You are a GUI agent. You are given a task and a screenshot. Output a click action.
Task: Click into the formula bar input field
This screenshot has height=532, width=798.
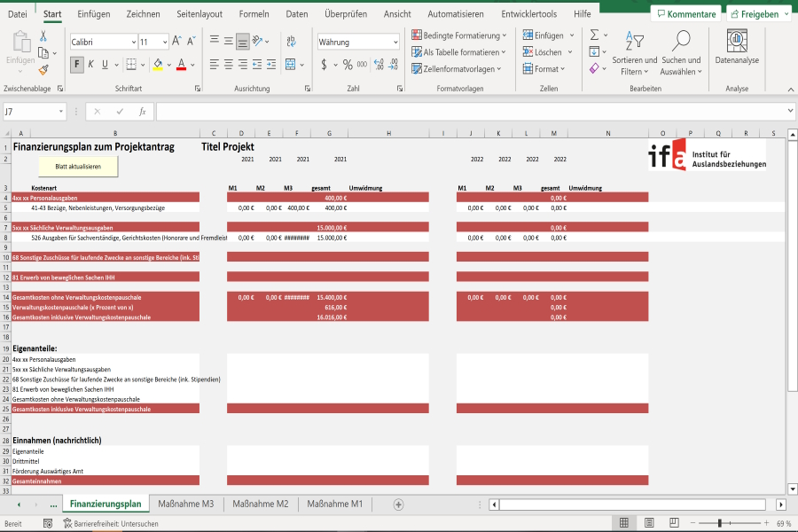(x=470, y=112)
